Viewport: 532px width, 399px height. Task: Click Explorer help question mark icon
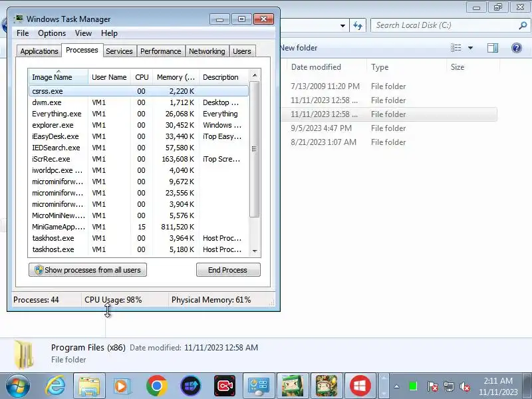pos(517,48)
